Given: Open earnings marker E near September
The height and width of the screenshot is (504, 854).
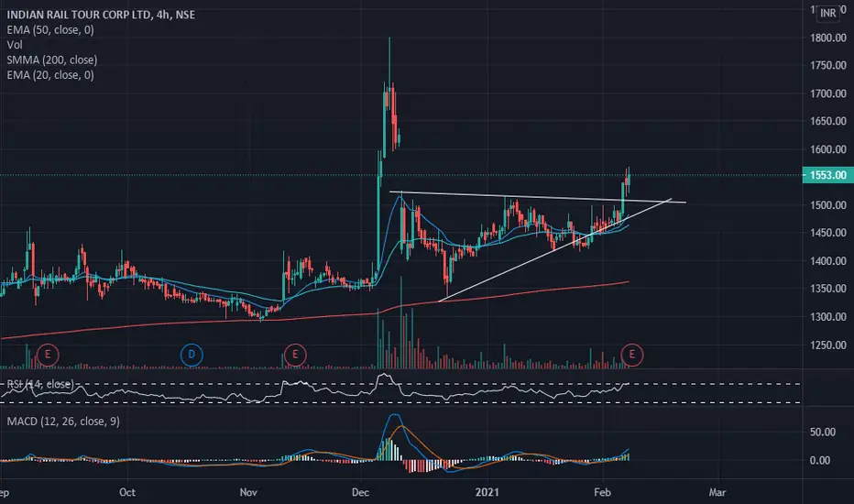Looking at the screenshot, I should 48,355.
